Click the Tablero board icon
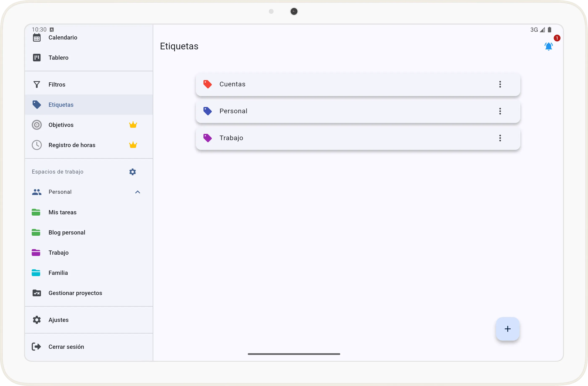The height and width of the screenshot is (386, 588). click(37, 58)
